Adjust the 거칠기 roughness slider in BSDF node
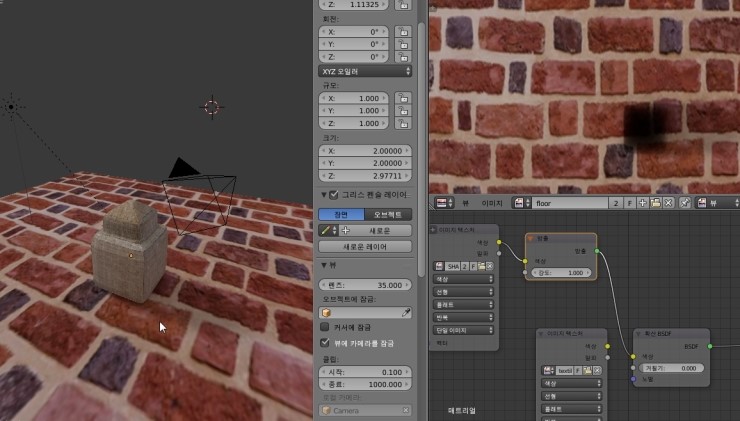Image resolution: width=740 pixels, height=421 pixels. point(672,368)
